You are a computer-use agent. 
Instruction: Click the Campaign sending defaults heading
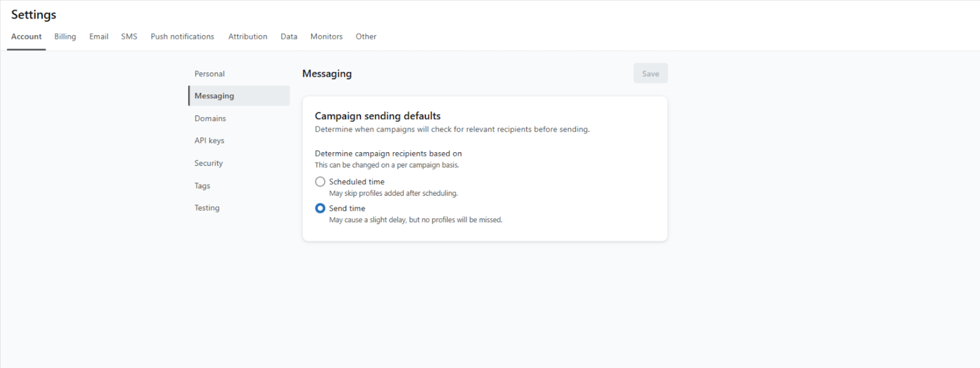(x=377, y=116)
